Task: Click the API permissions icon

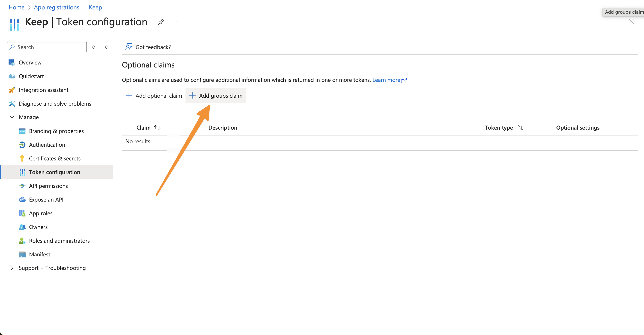Action: (22, 186)
